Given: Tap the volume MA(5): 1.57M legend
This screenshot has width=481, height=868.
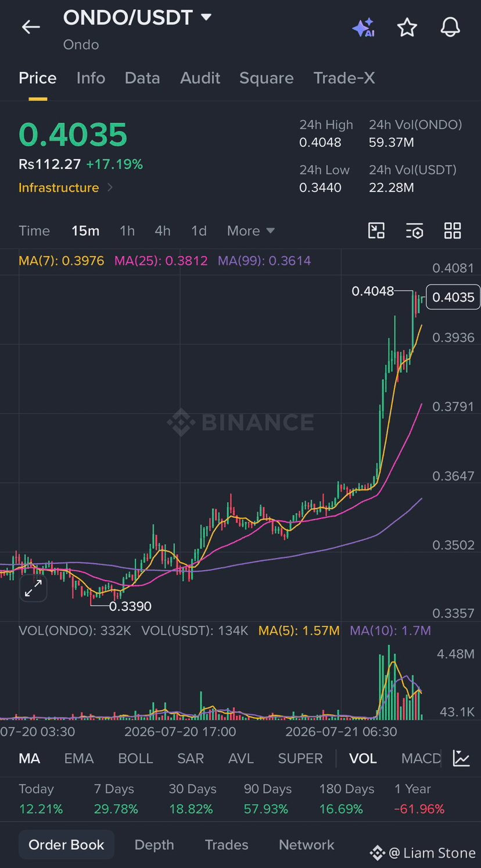Looking at the screenshot, I should 299,631.
